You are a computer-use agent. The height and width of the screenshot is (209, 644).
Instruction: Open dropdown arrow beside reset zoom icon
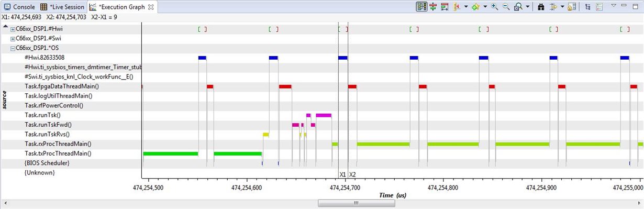coord(527,7)
